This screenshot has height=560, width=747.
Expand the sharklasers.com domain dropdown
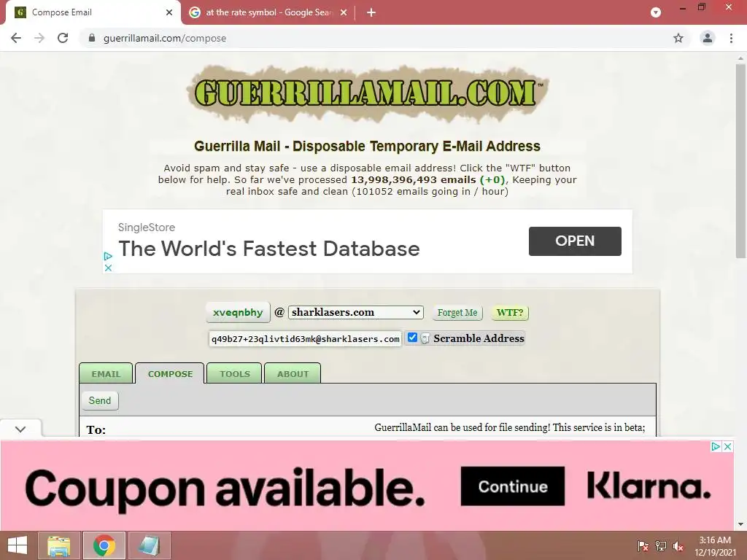[355, 312]
